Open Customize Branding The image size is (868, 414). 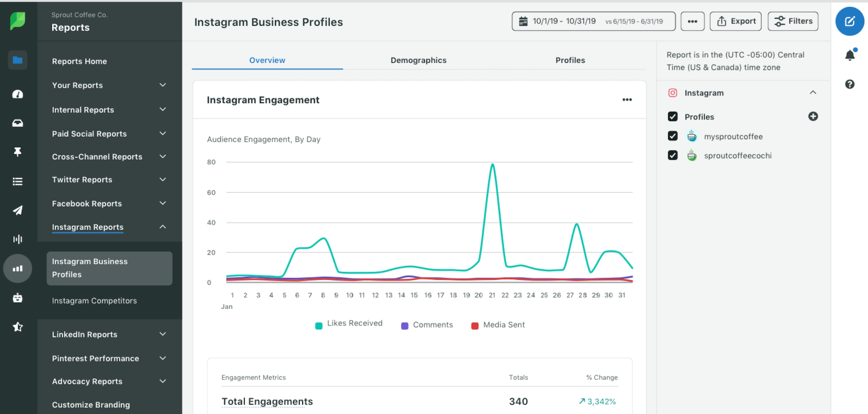pyautogui.click(x=91, y=404)
